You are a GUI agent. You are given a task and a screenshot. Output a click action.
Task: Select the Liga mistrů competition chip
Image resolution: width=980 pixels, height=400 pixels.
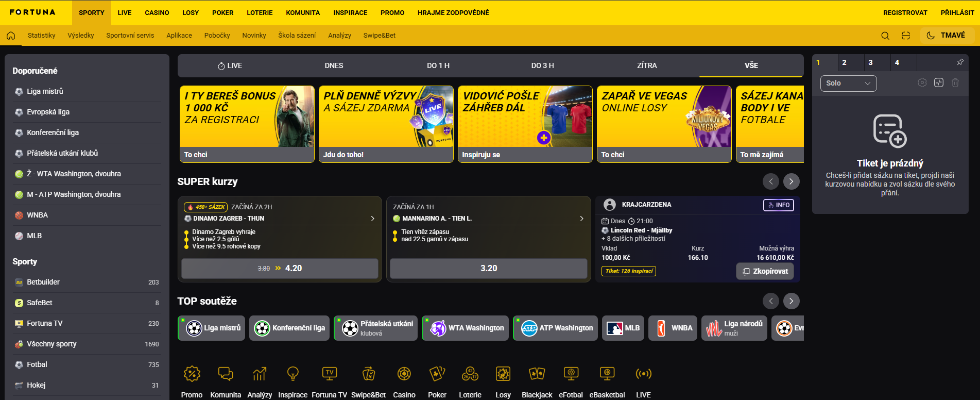tap(212, 328)
